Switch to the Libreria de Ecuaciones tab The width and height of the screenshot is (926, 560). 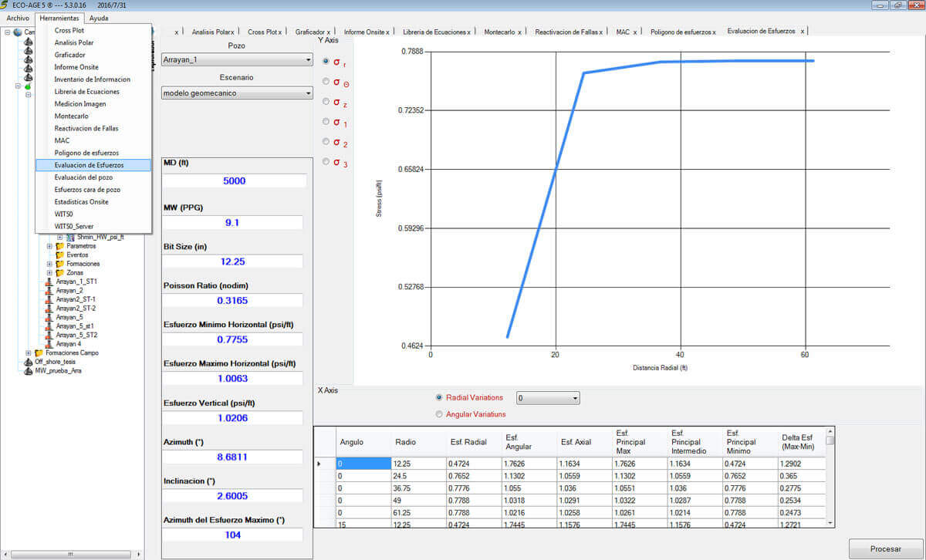pos(434,32)
